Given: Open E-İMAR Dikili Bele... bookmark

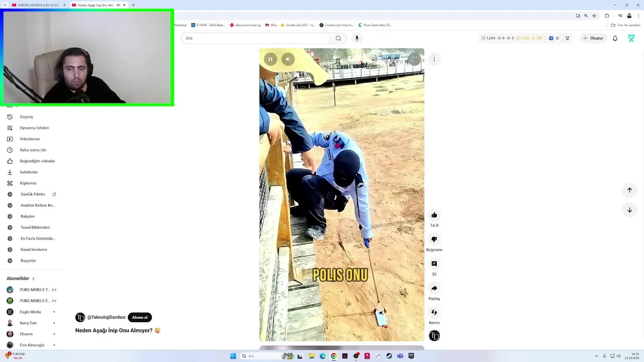Looking at the screenshot, I should (208, 25).
